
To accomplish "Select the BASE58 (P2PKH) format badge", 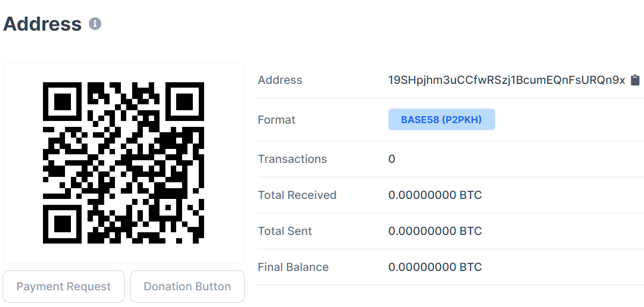I will point(442,119).
